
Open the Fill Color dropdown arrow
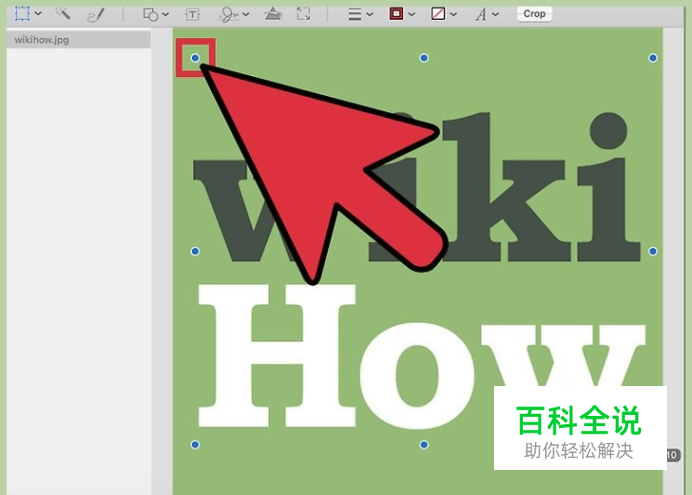point(453,14)
